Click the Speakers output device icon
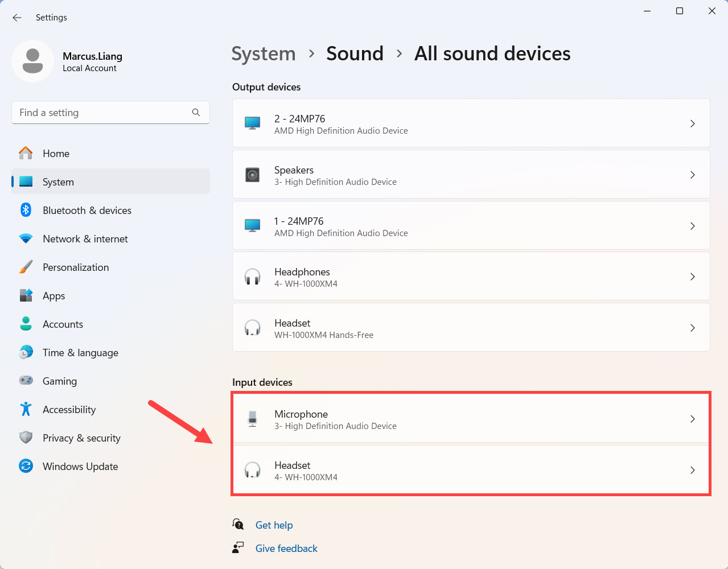728x569 pixels. [x=252, y=175]
